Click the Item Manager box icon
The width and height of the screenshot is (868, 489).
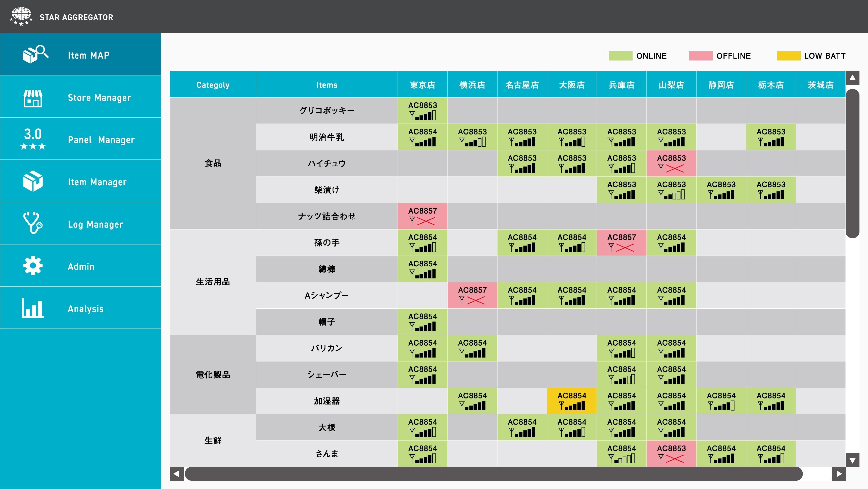(x=33, y=181)
